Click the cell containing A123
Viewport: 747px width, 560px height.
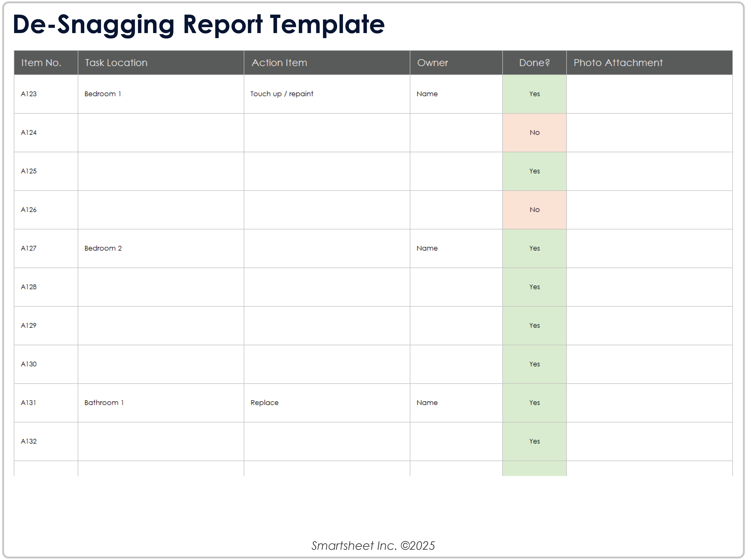pos(29,93)
